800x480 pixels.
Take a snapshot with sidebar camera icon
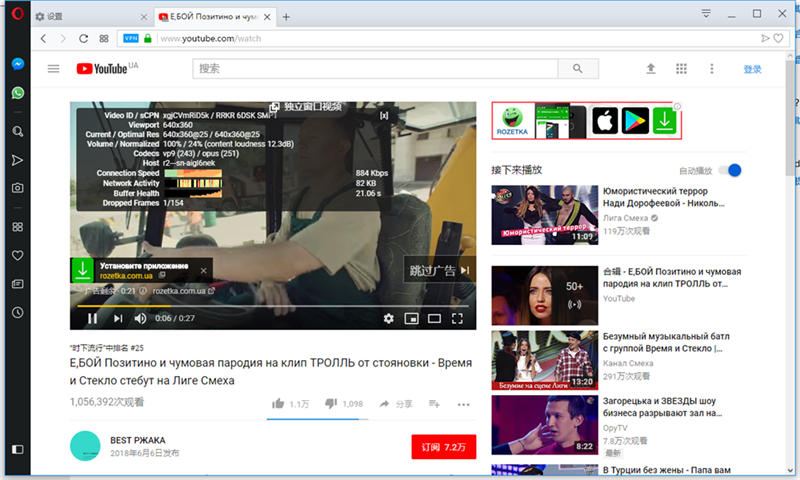coord(17,188)
